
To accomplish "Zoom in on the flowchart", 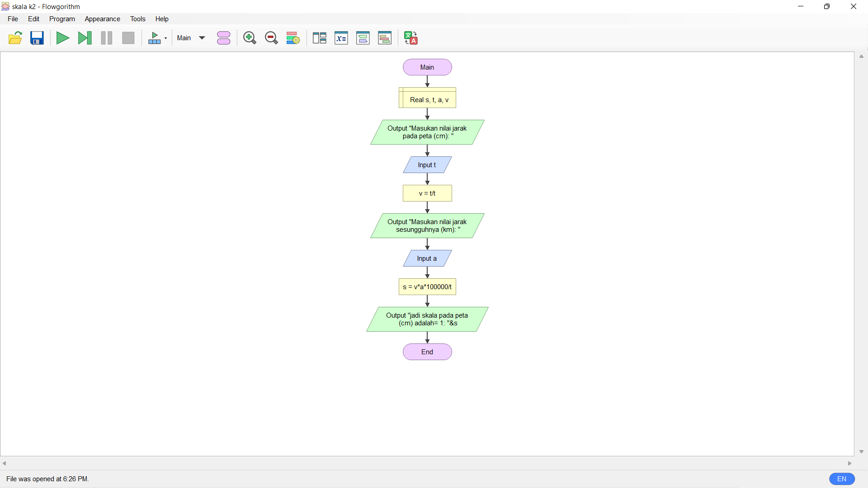I will [250, 38].
